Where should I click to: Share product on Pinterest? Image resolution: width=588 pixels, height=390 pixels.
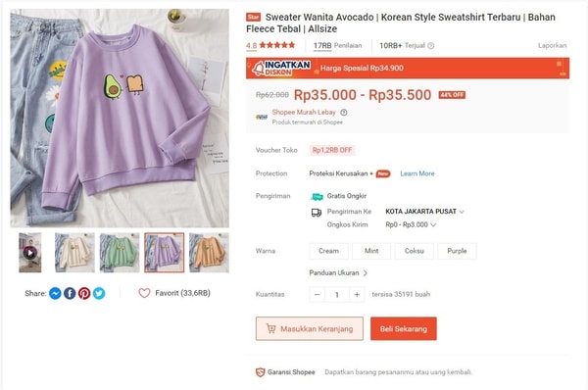coord(84,293)
